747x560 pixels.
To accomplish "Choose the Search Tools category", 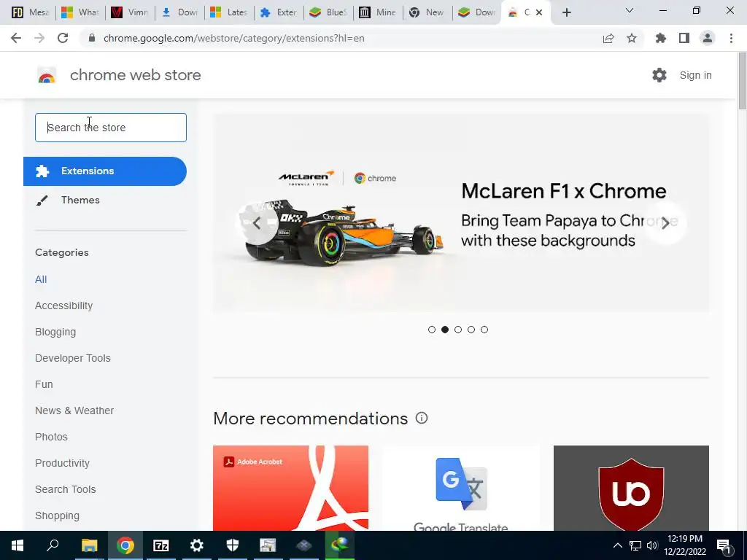I will (65, 489).
